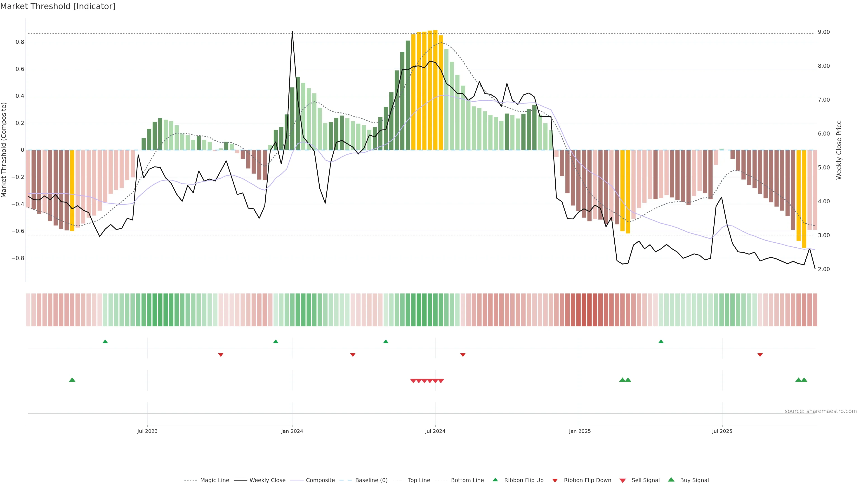
Task: Click the Baseline (0) legend entry
Action: [x=371, y=480]
